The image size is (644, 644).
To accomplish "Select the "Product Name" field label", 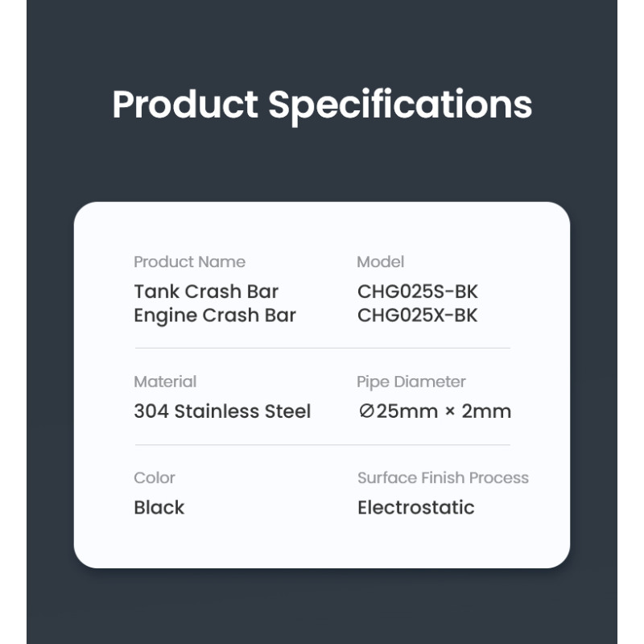I will click(x=189, y=262).
